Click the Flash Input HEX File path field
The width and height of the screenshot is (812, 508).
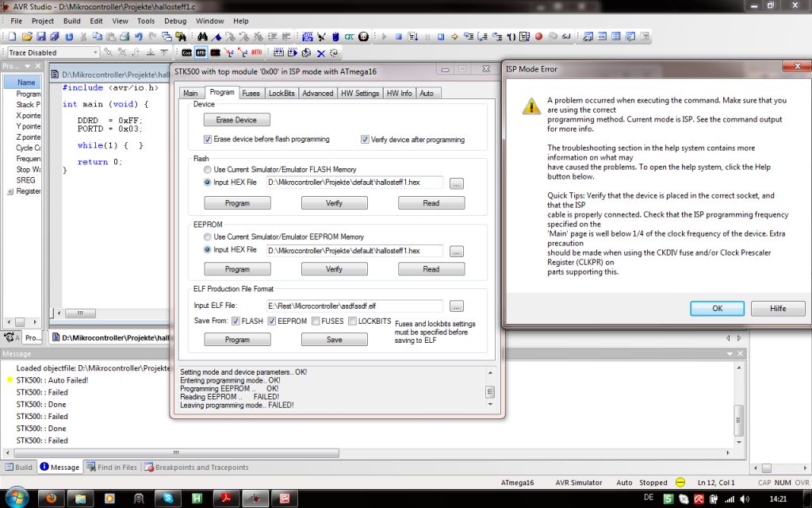tap(354, 183)
